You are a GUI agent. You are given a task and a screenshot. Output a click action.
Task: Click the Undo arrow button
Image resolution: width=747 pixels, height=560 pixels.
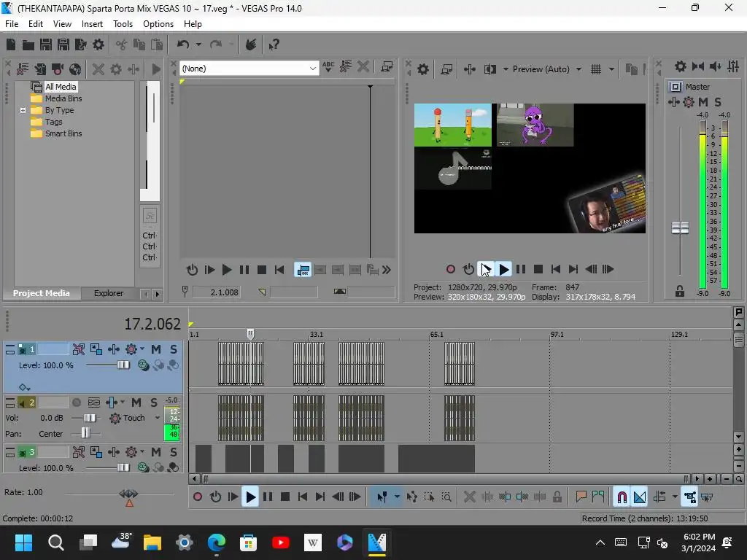(x=183, y=44)
